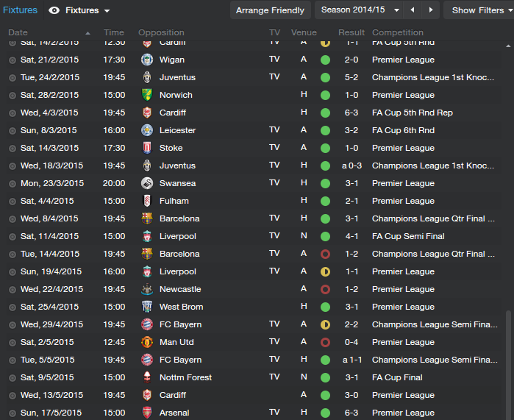Click the Newcastle club crest icon

click(147, 289)
